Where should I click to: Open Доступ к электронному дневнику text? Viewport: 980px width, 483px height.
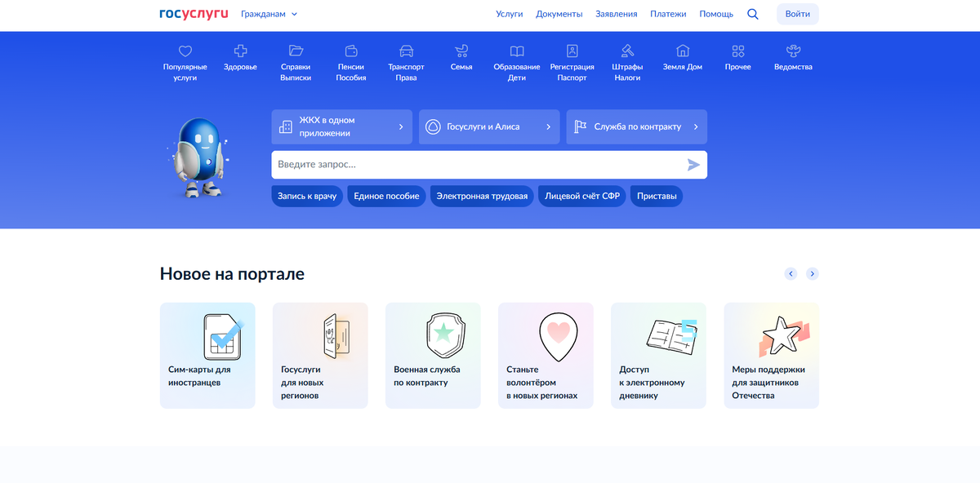coord(652,383)
